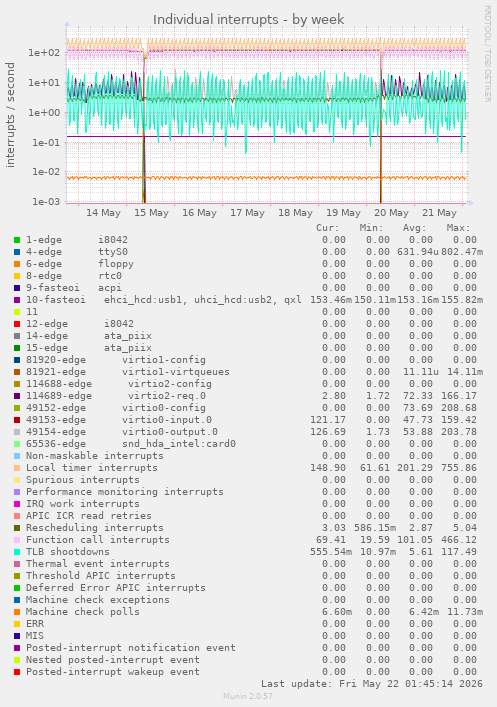The height and width of the screenshot is (707, 497).
Task: Click the 14 May date label on axis
Action: pyautogui.click(x=103, y=213)
